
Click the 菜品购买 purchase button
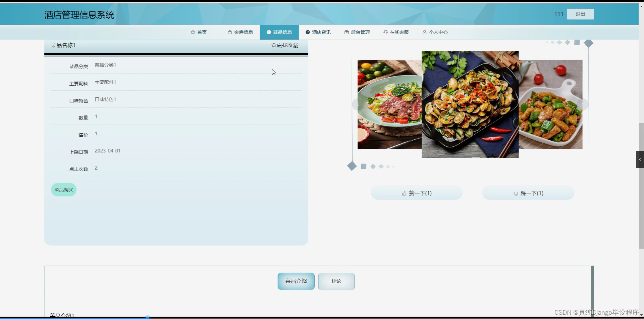click(63, 189)
